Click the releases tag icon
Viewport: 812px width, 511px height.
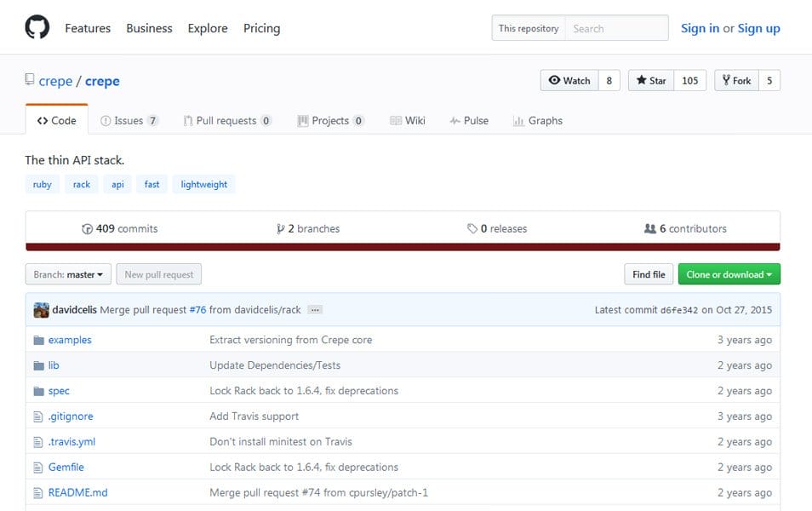(472, 228)
